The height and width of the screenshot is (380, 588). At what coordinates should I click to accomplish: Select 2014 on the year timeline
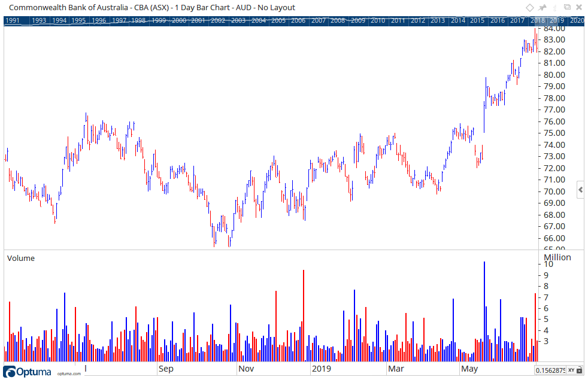click(x=458, y=20)
